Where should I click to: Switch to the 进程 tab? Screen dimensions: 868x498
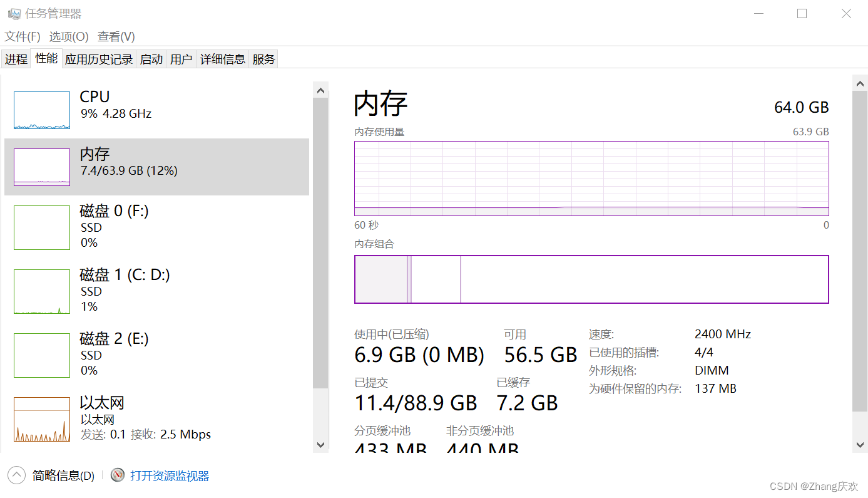point(16,59)
